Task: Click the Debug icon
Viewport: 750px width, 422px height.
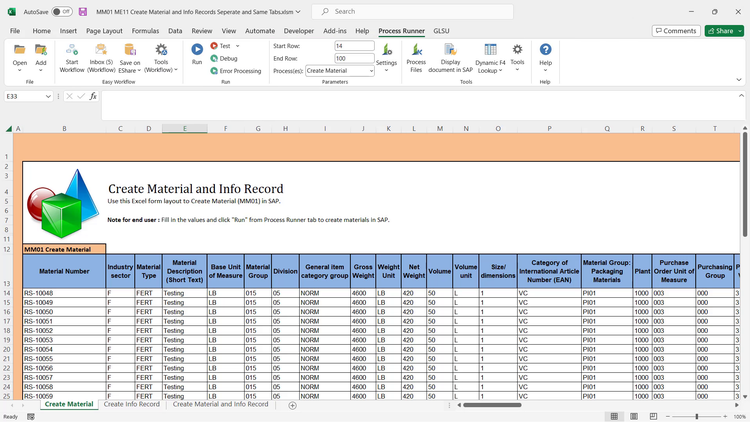Action: click(214, 58)
